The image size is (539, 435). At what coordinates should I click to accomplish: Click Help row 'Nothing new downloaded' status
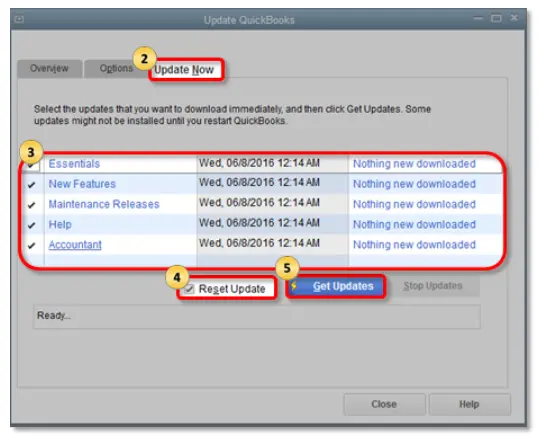[x=415, y=225]
